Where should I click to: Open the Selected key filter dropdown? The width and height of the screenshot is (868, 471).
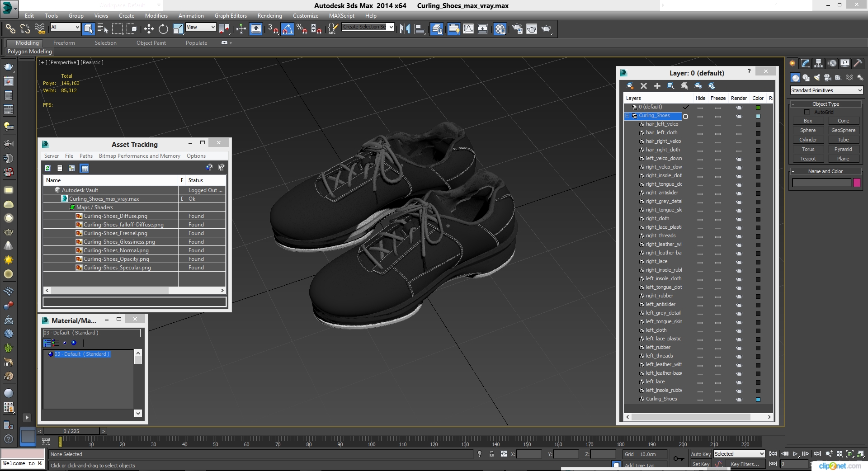(739, 454)
